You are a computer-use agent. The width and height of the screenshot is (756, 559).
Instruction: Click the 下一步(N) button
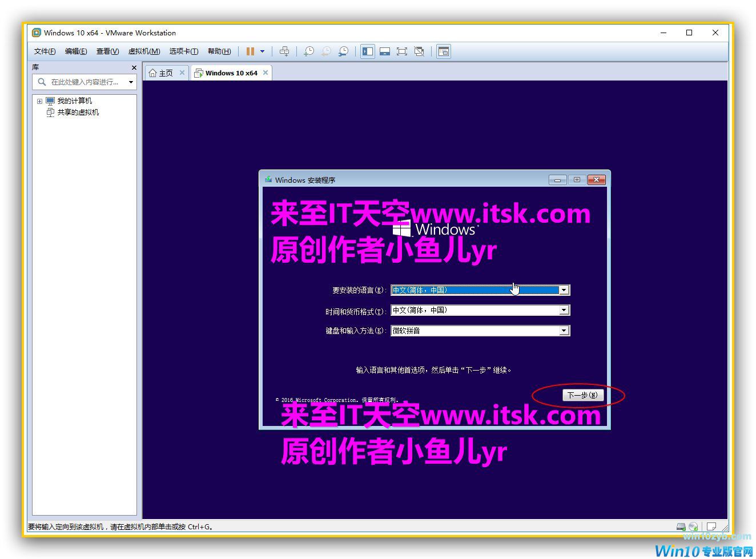click(x=582, y=395)
